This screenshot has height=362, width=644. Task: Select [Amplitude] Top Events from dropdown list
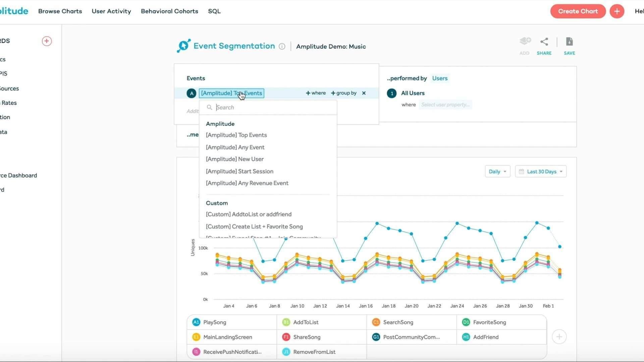coord(236,135)
